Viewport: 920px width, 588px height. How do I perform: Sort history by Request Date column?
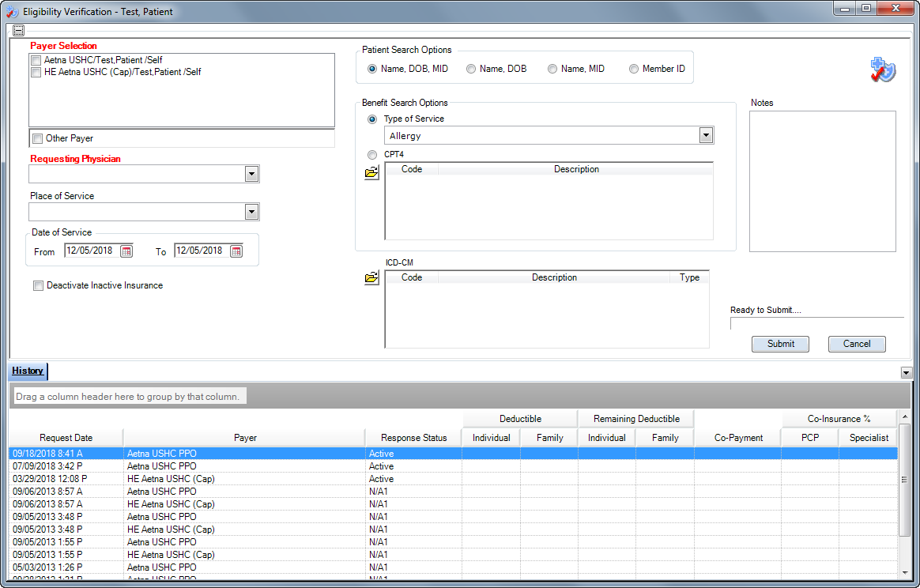point(66,438)
